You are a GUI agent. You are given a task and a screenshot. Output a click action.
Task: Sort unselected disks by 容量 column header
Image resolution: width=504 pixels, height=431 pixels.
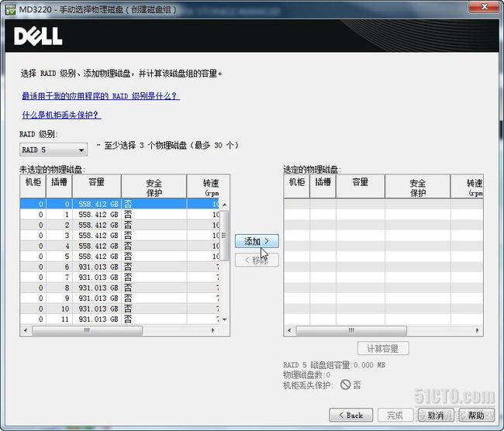pos(97,186)
